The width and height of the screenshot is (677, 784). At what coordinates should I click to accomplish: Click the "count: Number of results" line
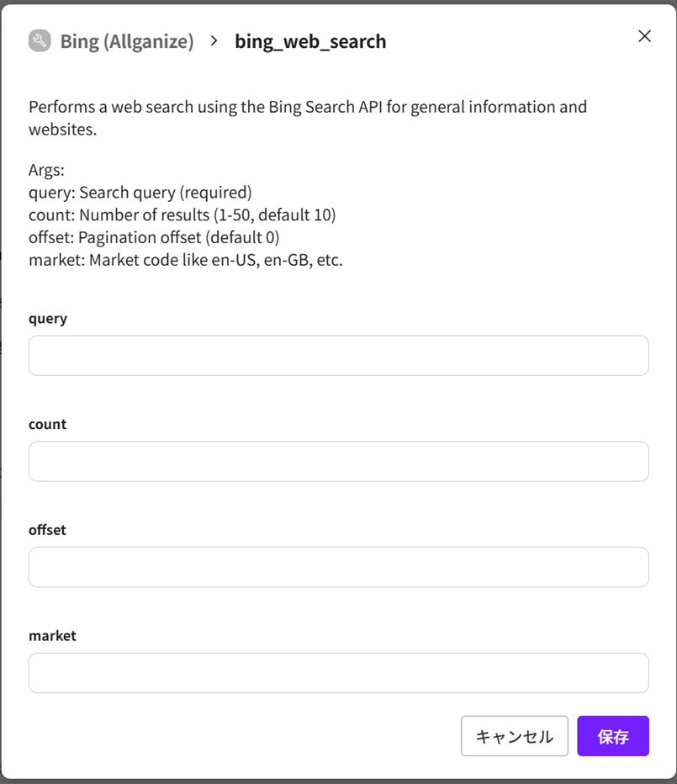(182, 215)
